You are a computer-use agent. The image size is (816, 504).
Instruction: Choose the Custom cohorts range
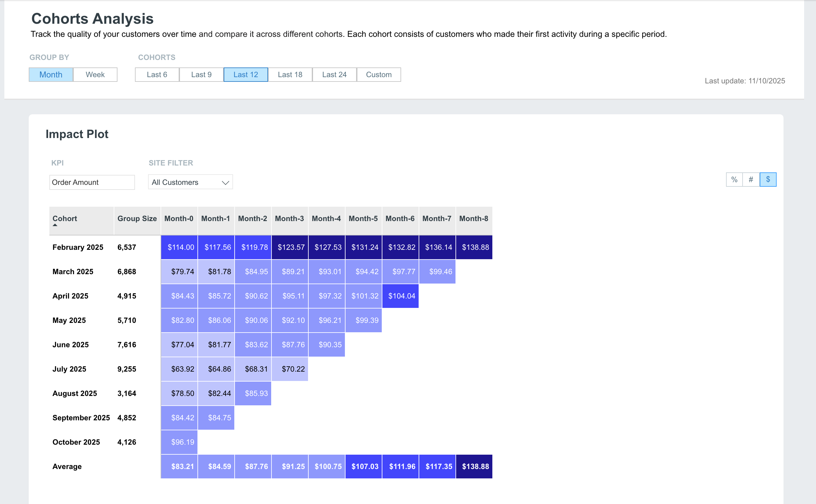point(379,75)
